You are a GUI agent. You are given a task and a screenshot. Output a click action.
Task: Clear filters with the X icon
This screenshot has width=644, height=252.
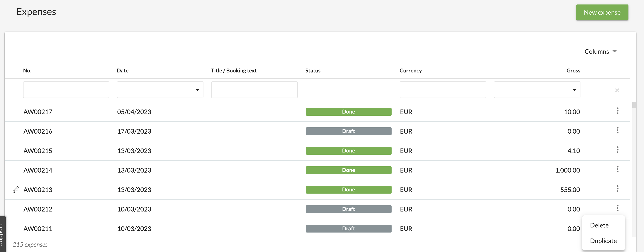pyautogui.click(x=617, y=90)
